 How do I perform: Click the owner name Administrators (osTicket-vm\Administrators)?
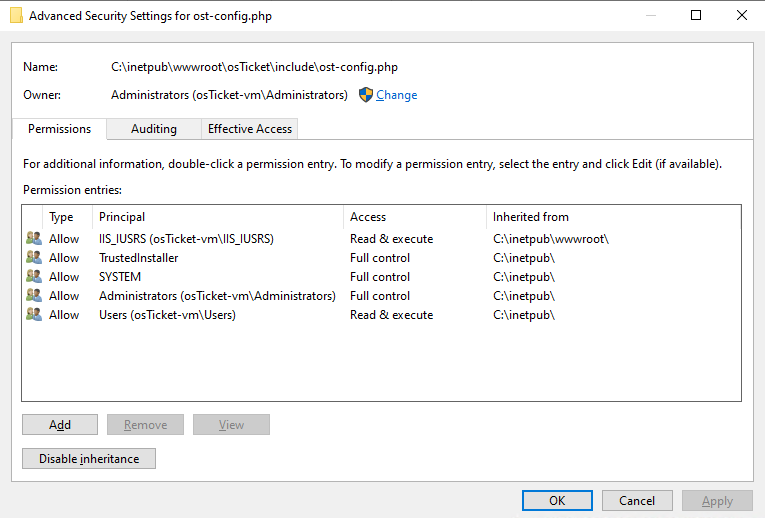[229, 95]
